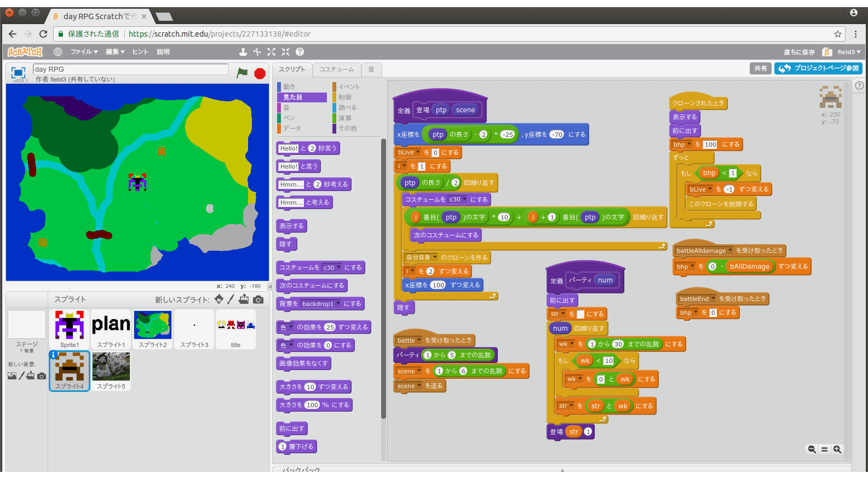Switch to the コスチューム tab
Screen dimensions: 868x479
pos(336,70)
